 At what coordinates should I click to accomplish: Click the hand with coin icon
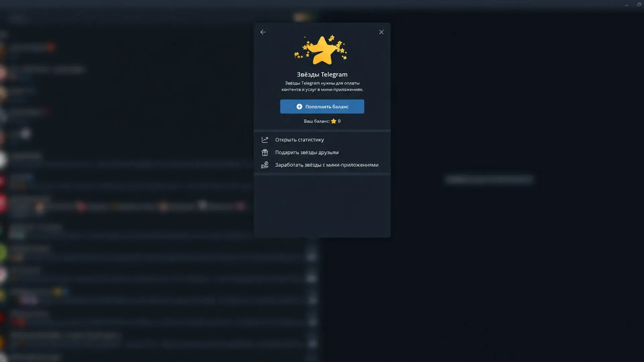(x=265, y=165)
